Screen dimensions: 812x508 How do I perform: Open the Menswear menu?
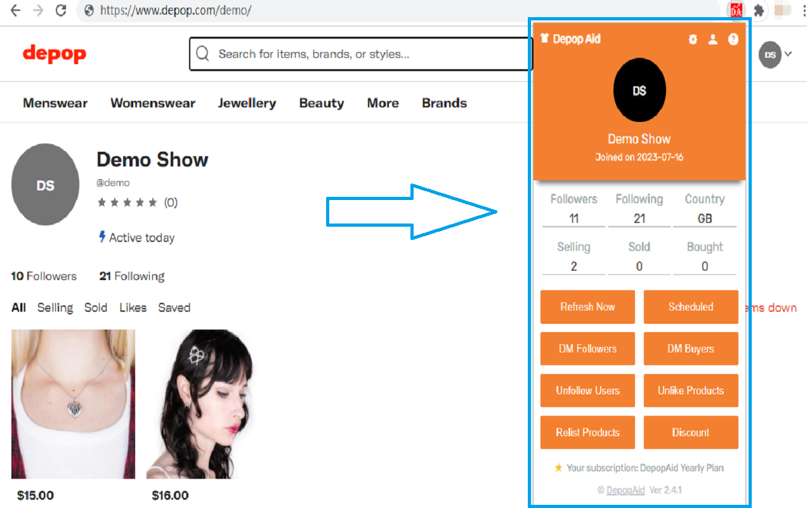tap(55, 104)
